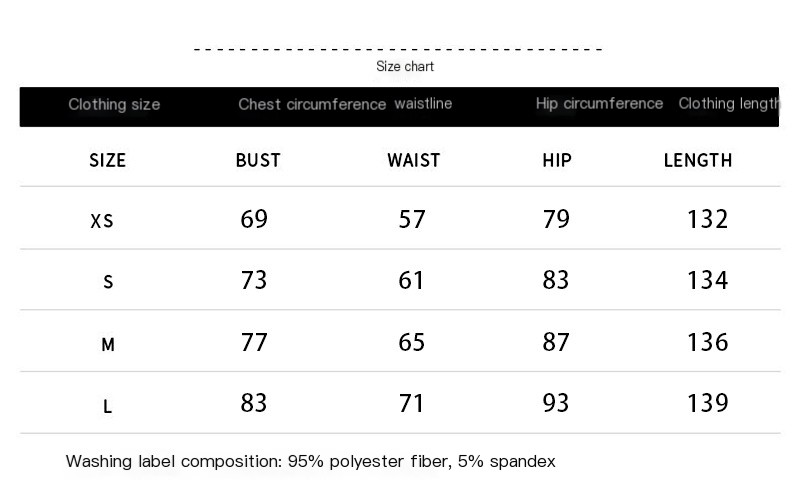Click the S waist value 61
800x500 pixels.
[412, 281]
